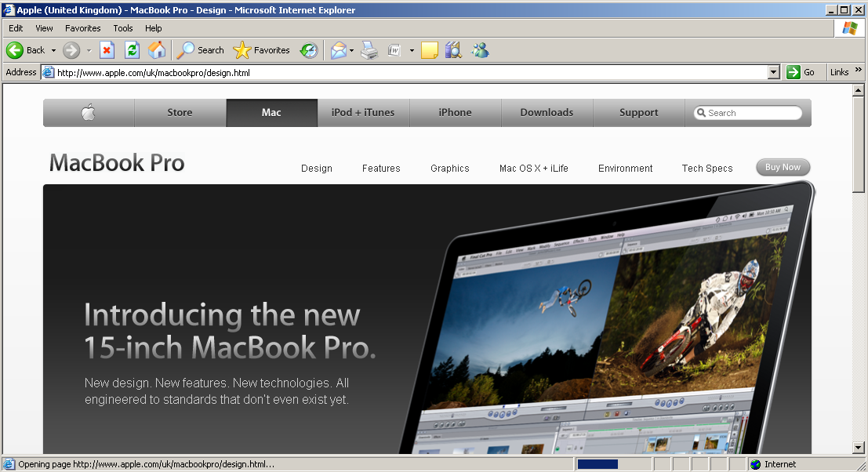Click the Edit with Word icon
Screen dimensions: 868x472
(394, 50)
